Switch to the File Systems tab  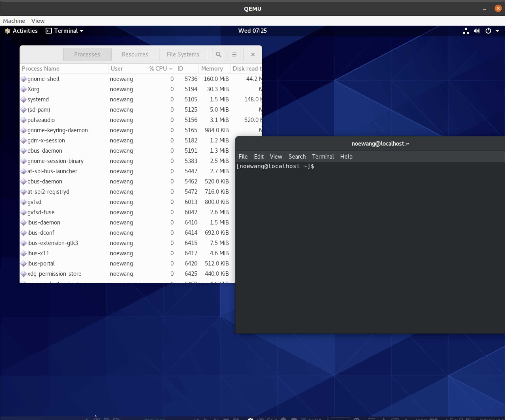183,55
